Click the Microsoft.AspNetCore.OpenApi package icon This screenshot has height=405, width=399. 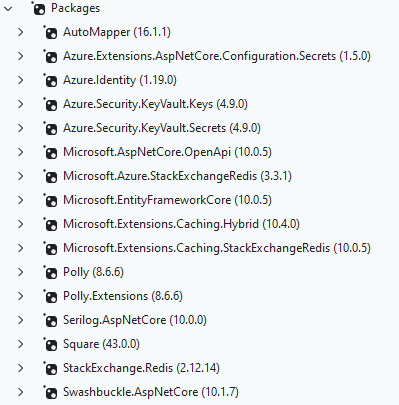(x=50, y=152)
